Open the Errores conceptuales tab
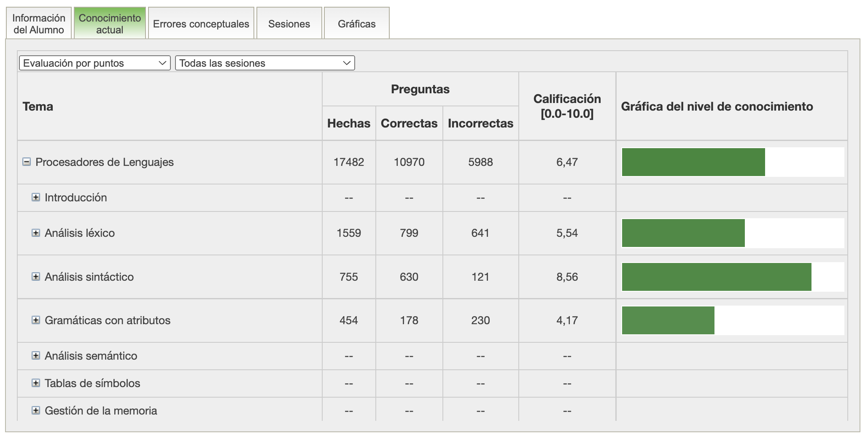This screenshot has width=868, height=439. click(201, 24)
